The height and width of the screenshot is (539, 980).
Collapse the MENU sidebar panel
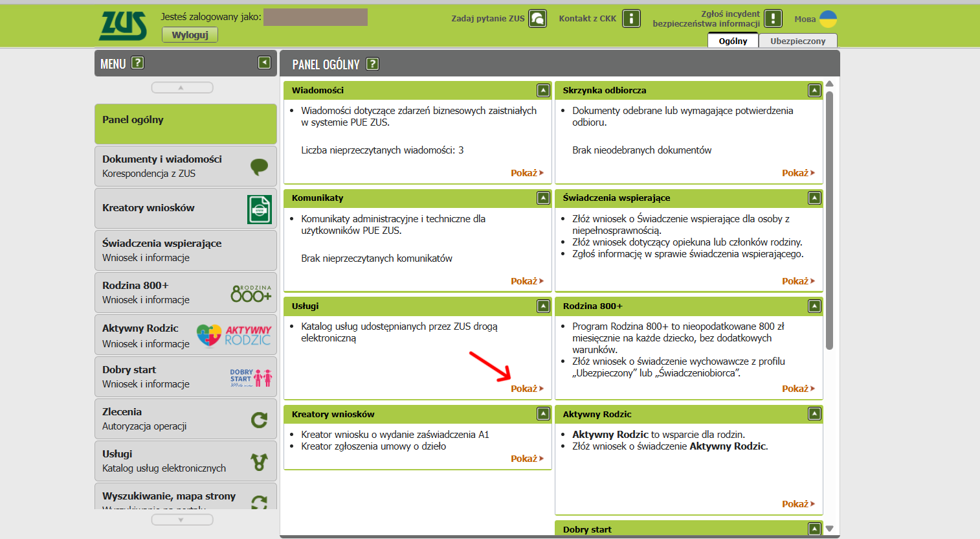pyautogui.click(x=264, y=62)
